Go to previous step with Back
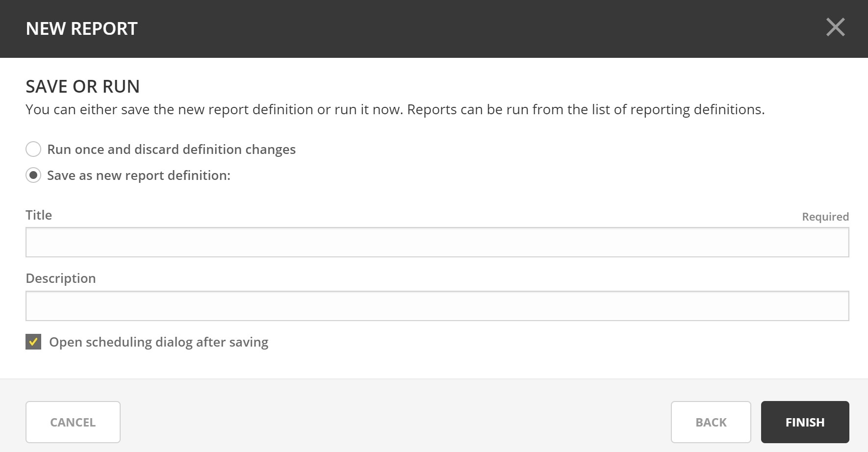 tap(711, 422)
